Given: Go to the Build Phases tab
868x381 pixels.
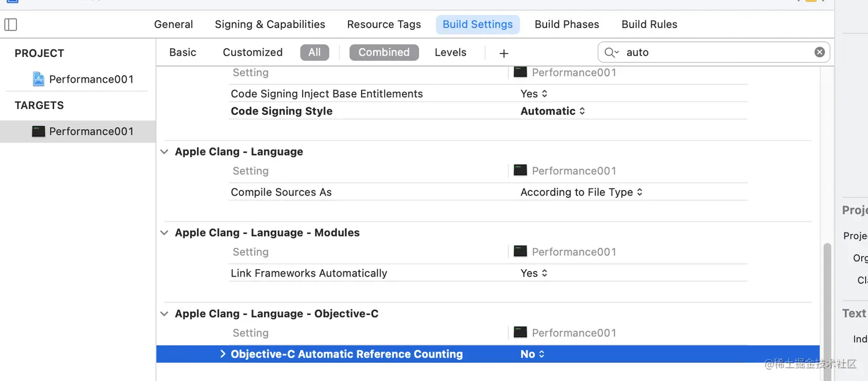Looking at the screenshot, I should [x=567, y=24].
